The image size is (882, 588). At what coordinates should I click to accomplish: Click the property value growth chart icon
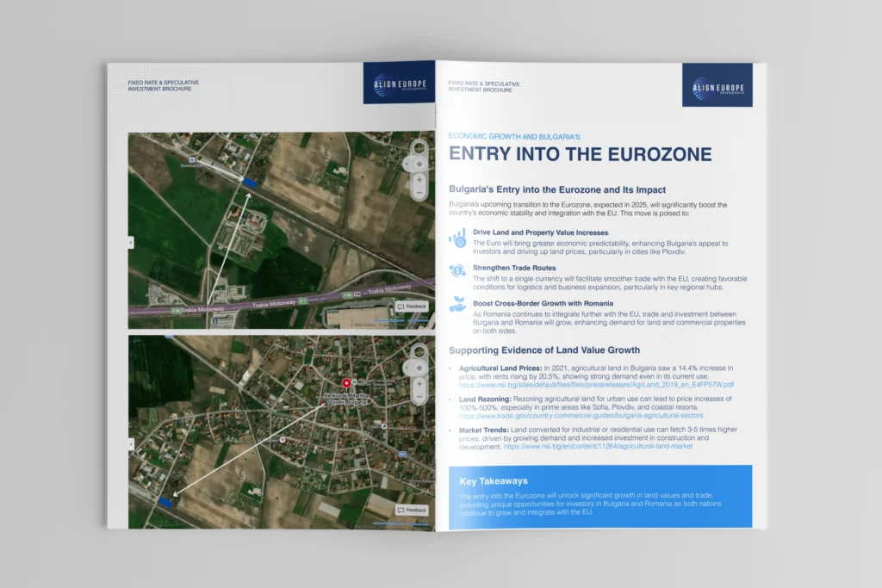click(457, 238)
